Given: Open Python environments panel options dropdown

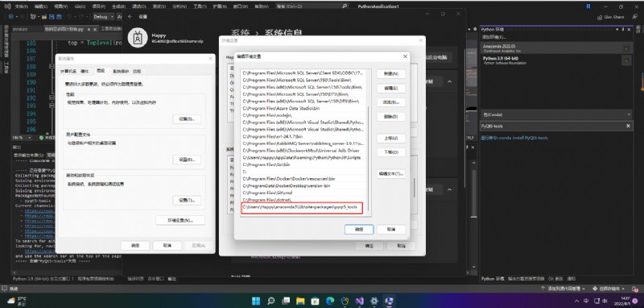Looking at the screenshot, I should click(617, 29).
